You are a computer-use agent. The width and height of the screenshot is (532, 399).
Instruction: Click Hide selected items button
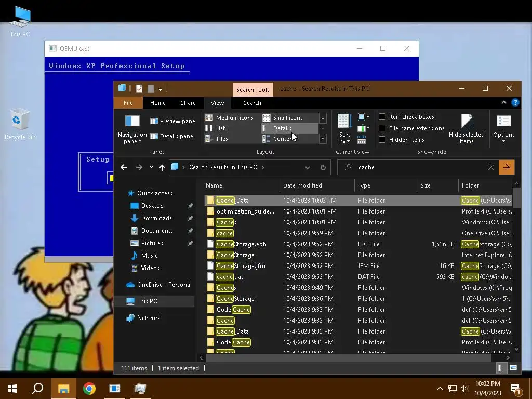tap(467, 129)
